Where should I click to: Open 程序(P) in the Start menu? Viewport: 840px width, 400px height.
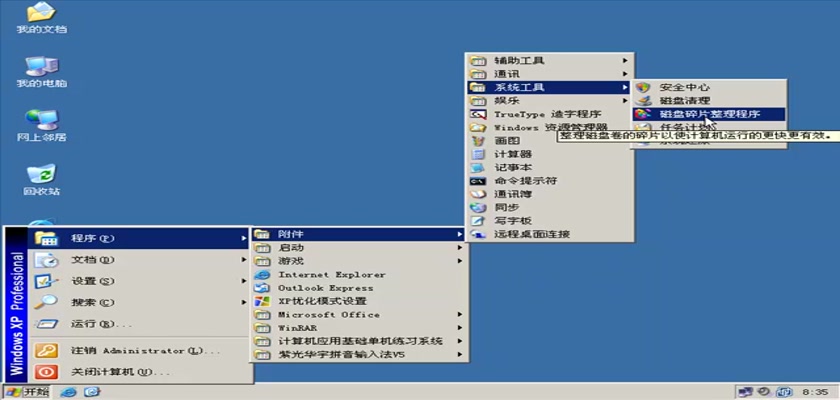point(139,238)
